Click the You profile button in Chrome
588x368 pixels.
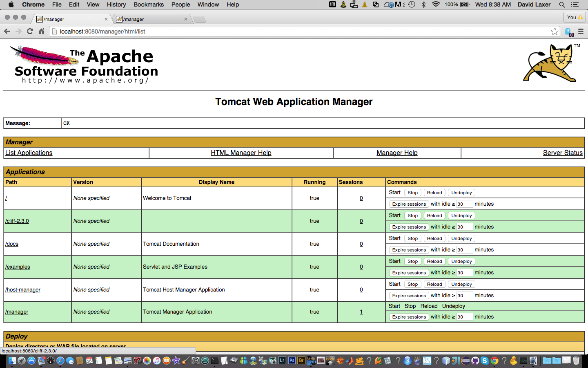575,17
